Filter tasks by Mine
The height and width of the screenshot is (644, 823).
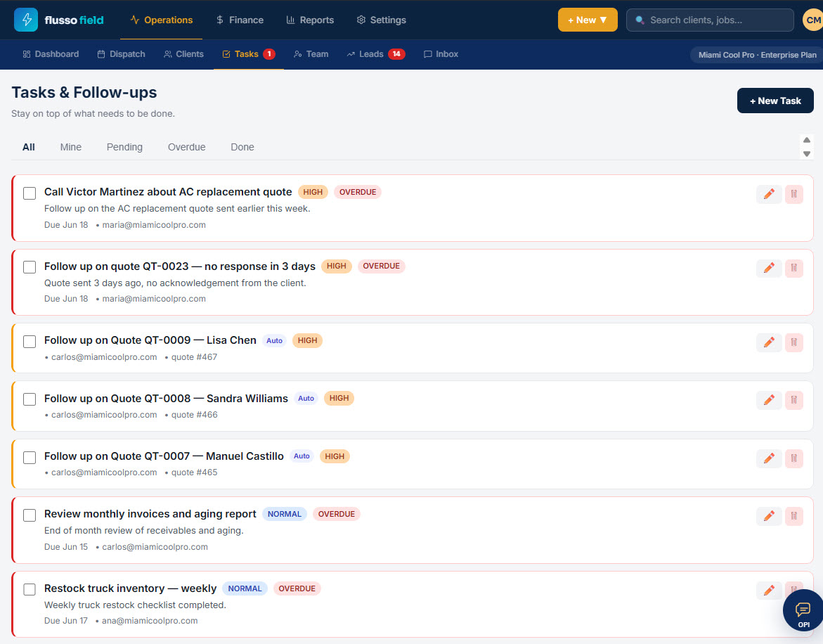pyautogui.click(x=71, y=148)
